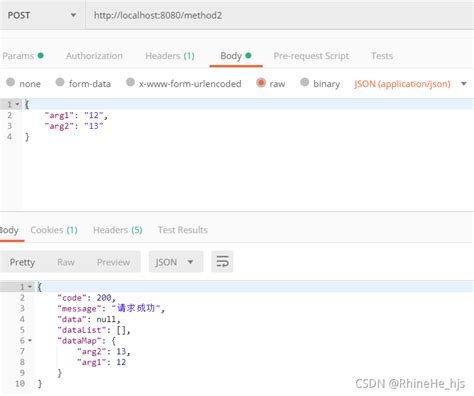Open the request Headers (1) tab

pos(170,56)
